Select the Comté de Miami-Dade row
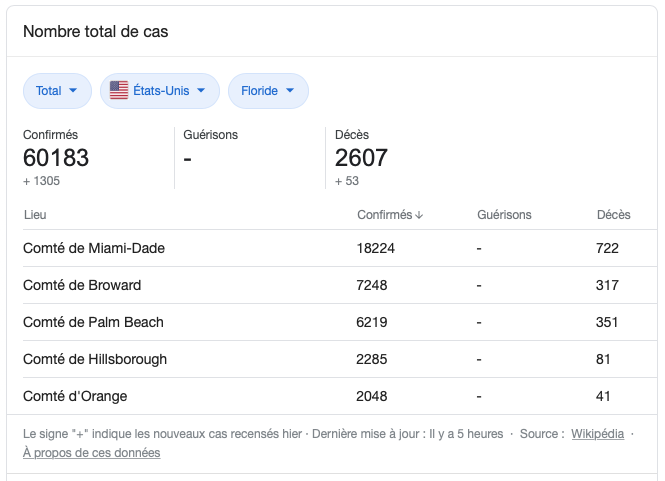 94,248
